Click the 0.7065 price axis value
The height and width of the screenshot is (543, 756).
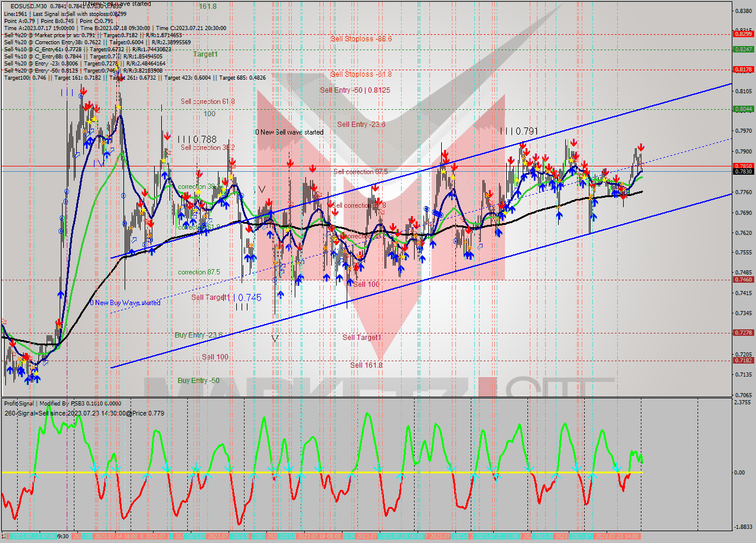743,395
